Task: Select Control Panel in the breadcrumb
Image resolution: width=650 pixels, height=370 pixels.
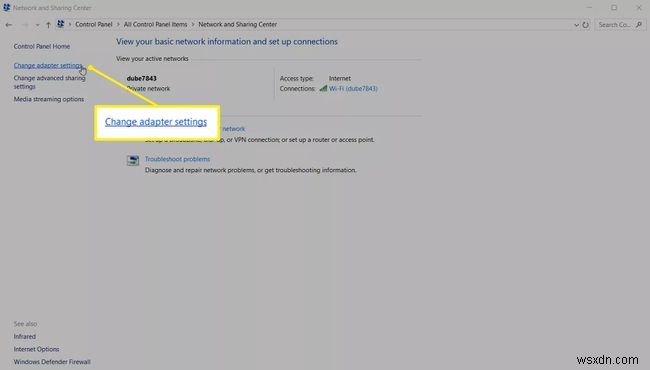Action: (94, 24)
